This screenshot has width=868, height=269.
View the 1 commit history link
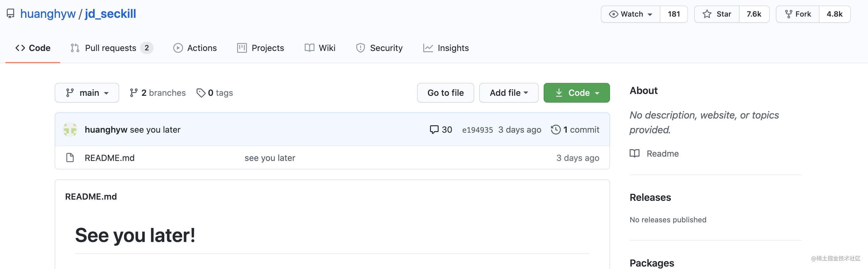pyautogui.click(x=575, y=130)
